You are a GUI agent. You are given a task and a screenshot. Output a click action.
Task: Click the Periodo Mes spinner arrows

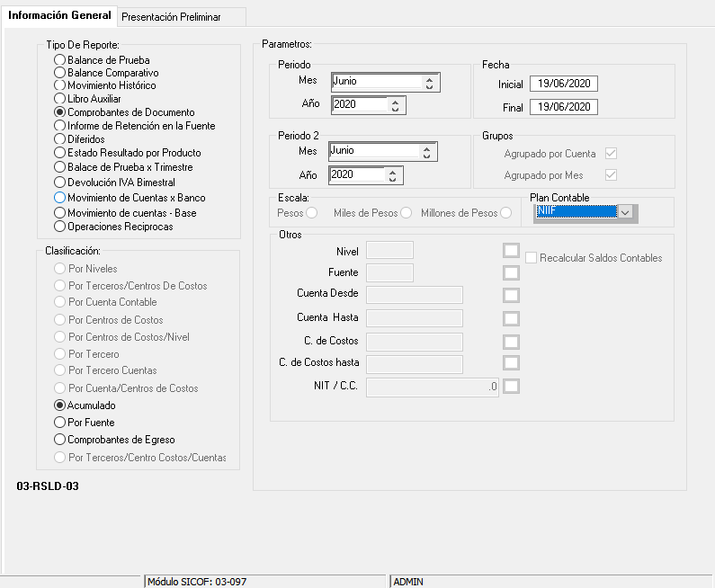tap(429, 83)
